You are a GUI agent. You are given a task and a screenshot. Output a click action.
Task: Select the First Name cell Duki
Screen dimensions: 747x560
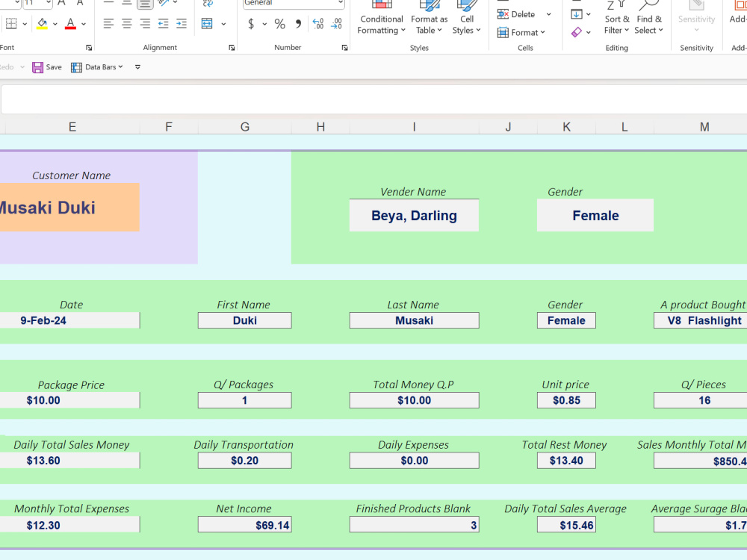pyautogui.click(x=244, y=320)
